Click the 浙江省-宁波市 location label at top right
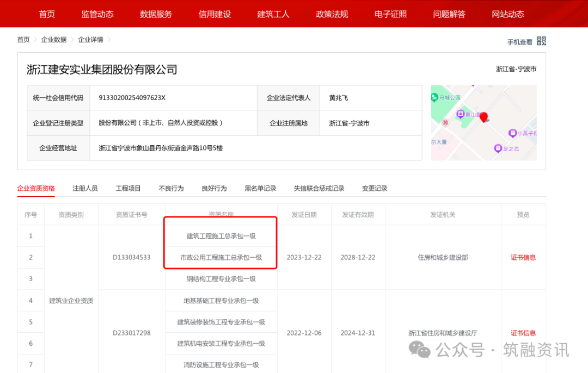 pyautogui.click(x=516, y=69)
